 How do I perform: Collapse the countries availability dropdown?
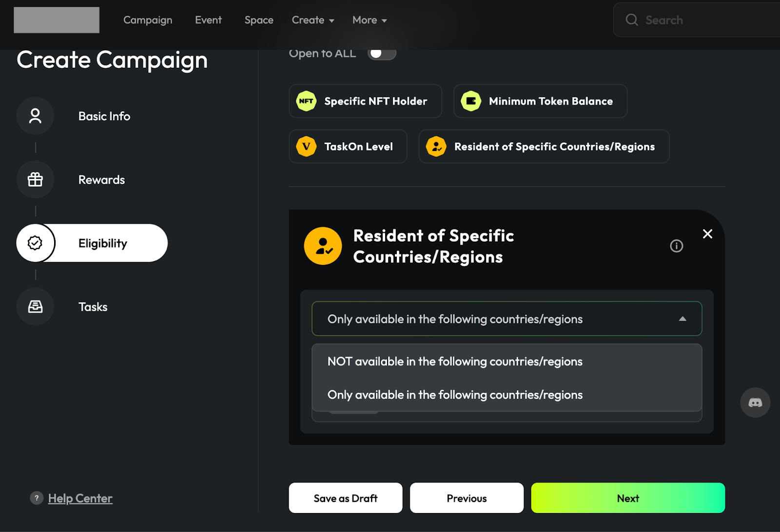coord(682,319)
